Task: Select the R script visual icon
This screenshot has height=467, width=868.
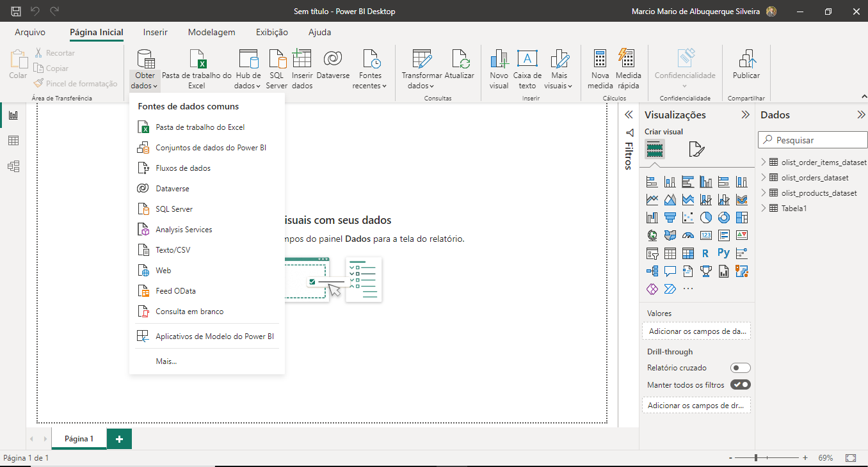Action: pos(706,253)
